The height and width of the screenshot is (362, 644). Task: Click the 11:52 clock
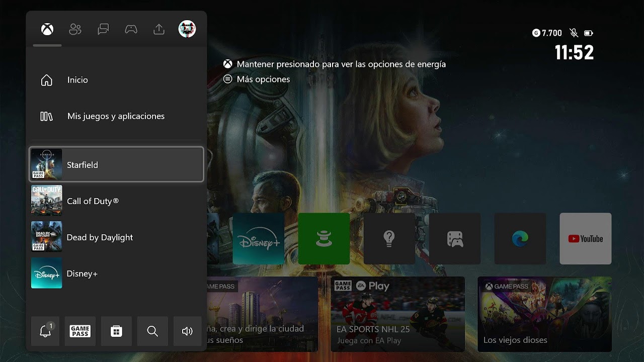coord(574,52)
